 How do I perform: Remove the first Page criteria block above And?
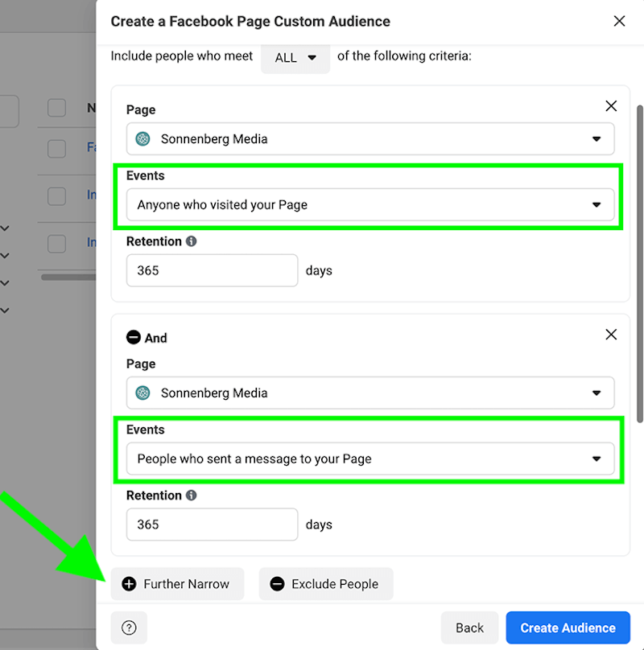611,106
